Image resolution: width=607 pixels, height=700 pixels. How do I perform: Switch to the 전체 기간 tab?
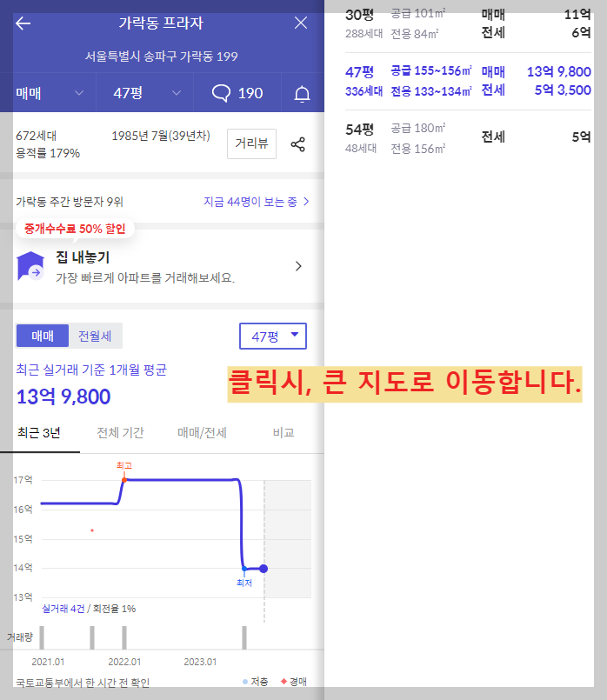121,432
